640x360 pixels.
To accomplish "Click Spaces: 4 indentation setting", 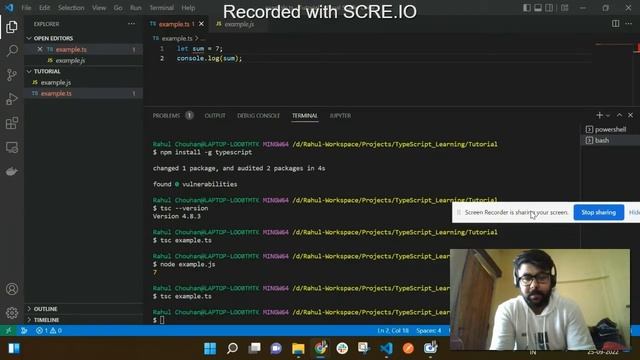I will pyautogui.click(x=429, y=331).
